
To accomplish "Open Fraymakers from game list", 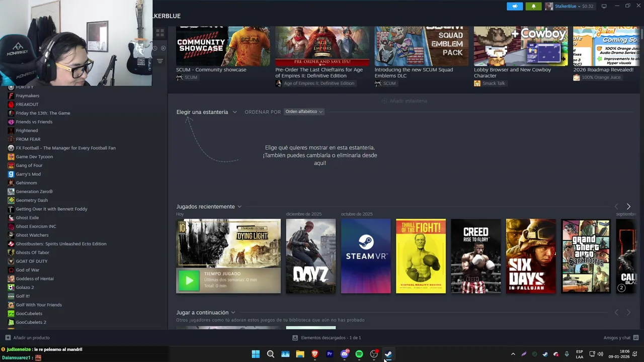I will point(27,96).
